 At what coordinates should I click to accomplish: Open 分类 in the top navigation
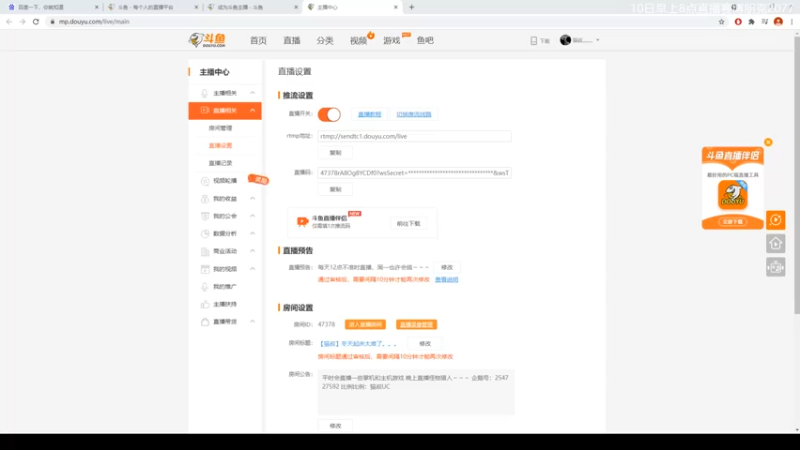coord(325,40)
